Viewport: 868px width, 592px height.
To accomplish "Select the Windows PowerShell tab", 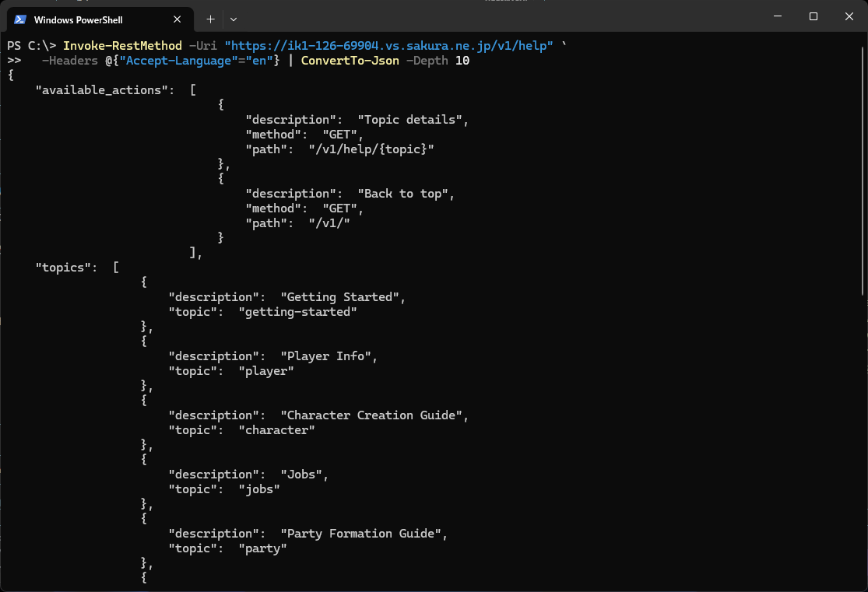I will click(x=86, y=19).
